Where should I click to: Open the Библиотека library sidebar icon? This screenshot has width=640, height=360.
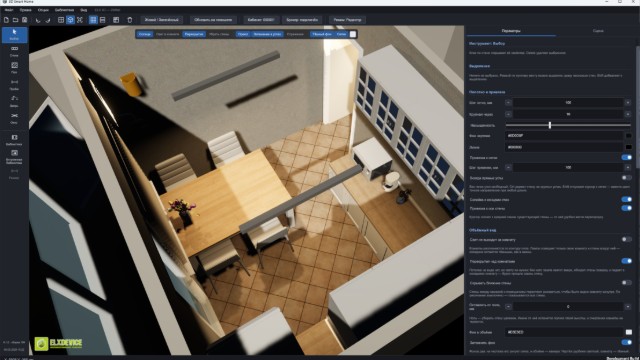point(14,140)
